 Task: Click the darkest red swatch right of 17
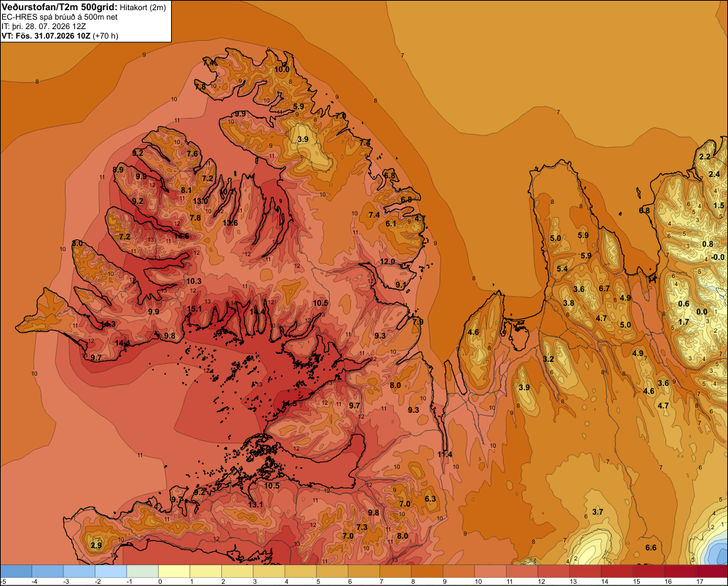pyautogui.click(x=712, y=571)
